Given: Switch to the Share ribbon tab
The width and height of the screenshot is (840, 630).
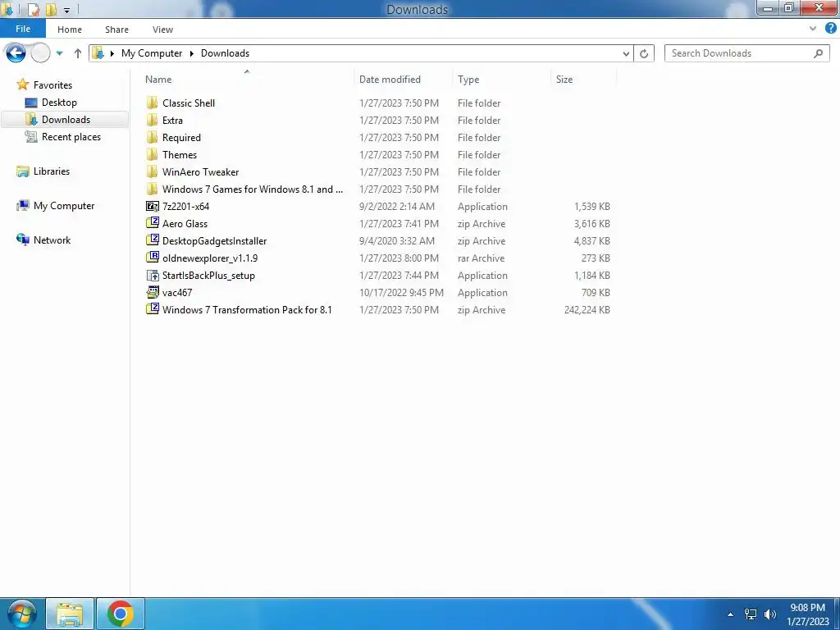Looking at the screenshot, I should click(x=116, y=30).
